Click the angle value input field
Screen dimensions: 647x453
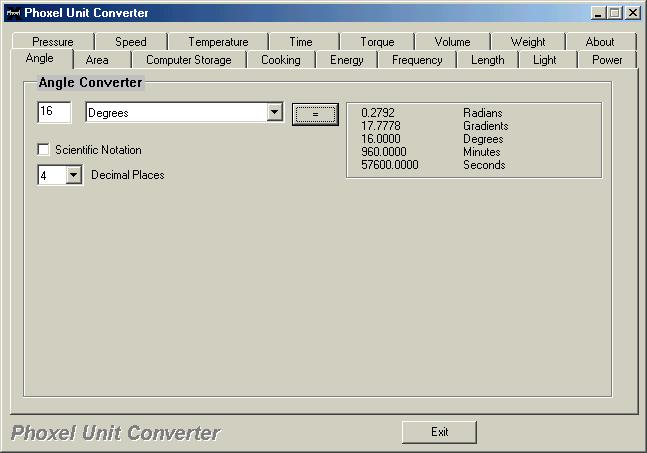pyautogui.click(x=54, y=112)
